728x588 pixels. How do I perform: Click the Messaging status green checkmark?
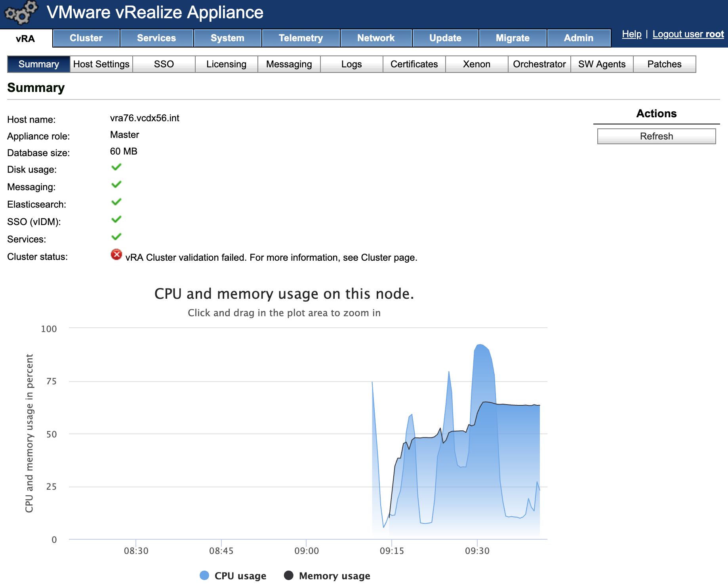pos(116,185)
